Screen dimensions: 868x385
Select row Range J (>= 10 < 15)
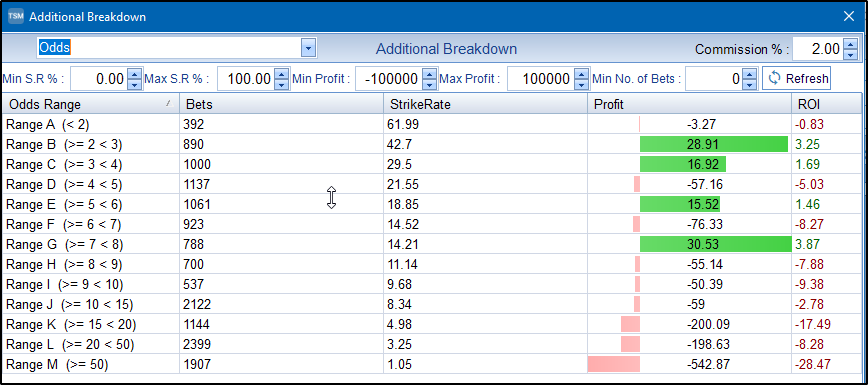point(432,304)
